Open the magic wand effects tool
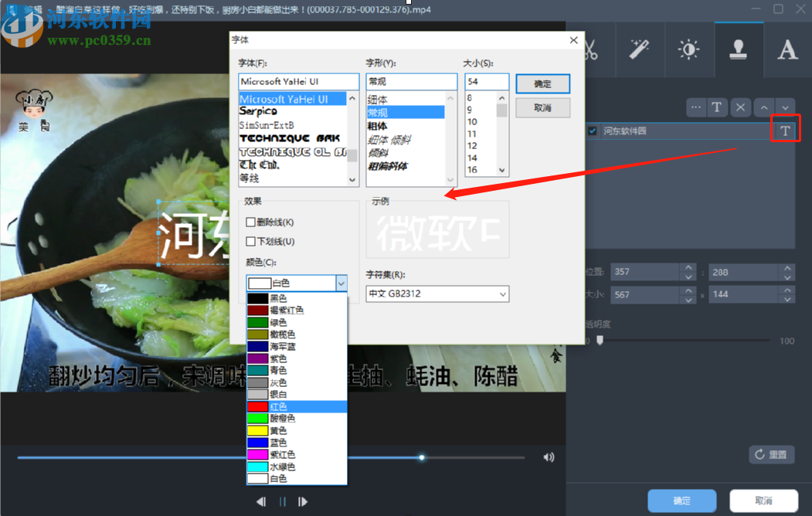The width and height of the screenshot is (812, 516). [640, 49]
